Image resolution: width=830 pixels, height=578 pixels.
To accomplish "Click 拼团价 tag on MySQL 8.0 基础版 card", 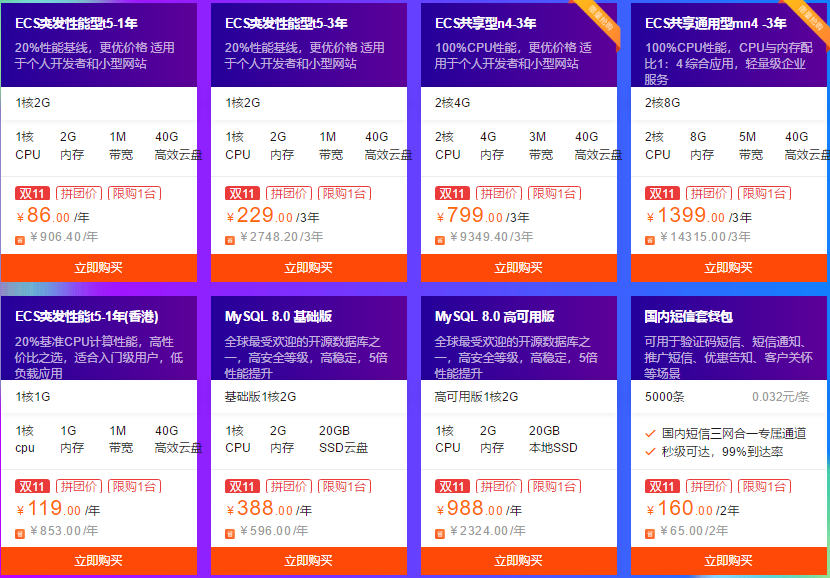I will (x=288, y=486).
